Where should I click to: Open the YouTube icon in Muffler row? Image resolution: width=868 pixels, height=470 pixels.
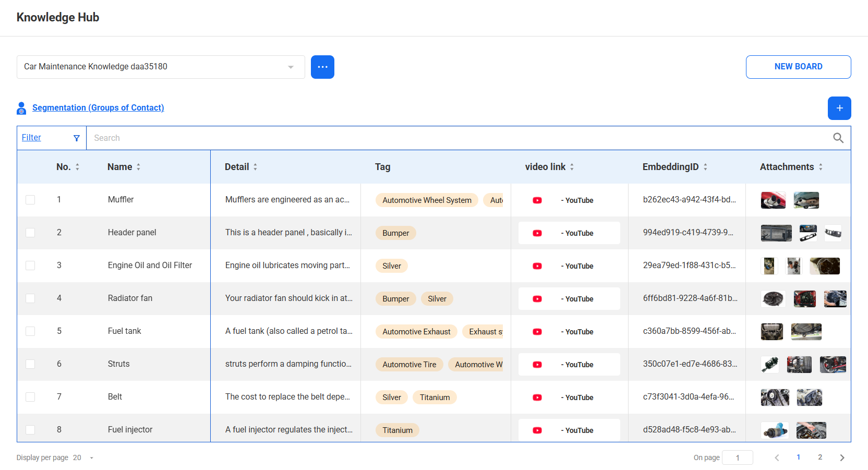pos(537,200)
